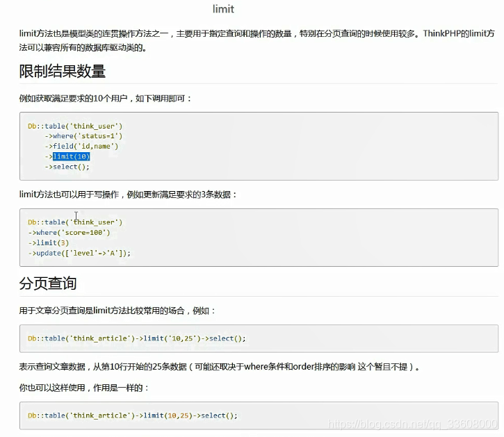The height and width of the screenshot is (437, 504).
Task: Click the intro paragraph starting 'limit方法也是模型类'
Action: click(x=257, y=40)
